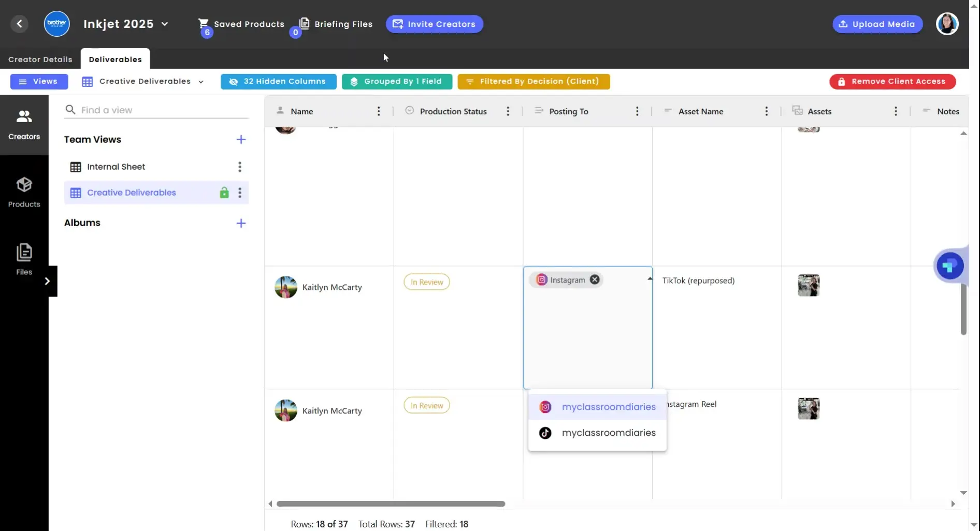The height and width of the screenshot is (531, 980).
Task: Toggle the 32 Hidden Columns visibility
Action: click(278, 81)
